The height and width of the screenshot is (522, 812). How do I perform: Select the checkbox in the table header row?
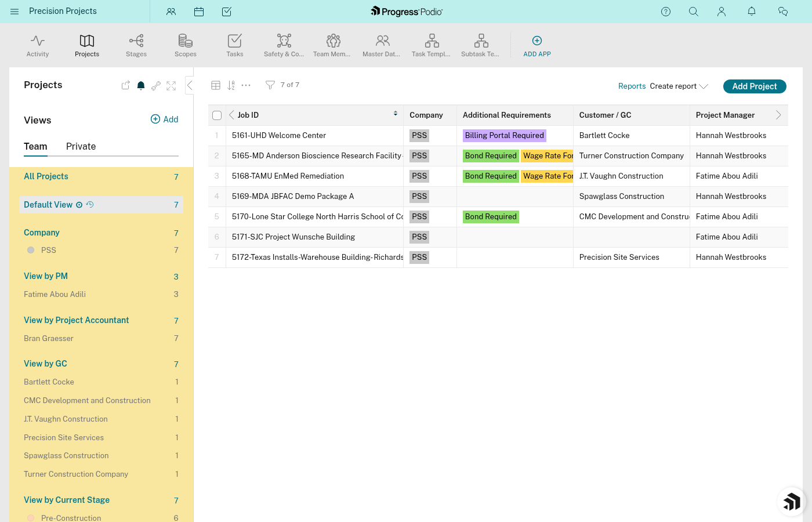point(216,115)
